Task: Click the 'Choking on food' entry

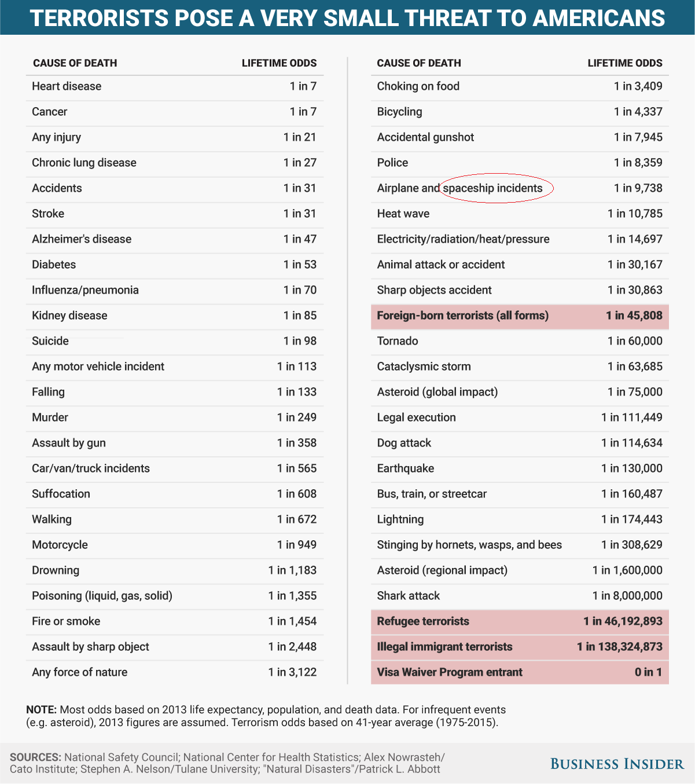Action: coord(418,86)
